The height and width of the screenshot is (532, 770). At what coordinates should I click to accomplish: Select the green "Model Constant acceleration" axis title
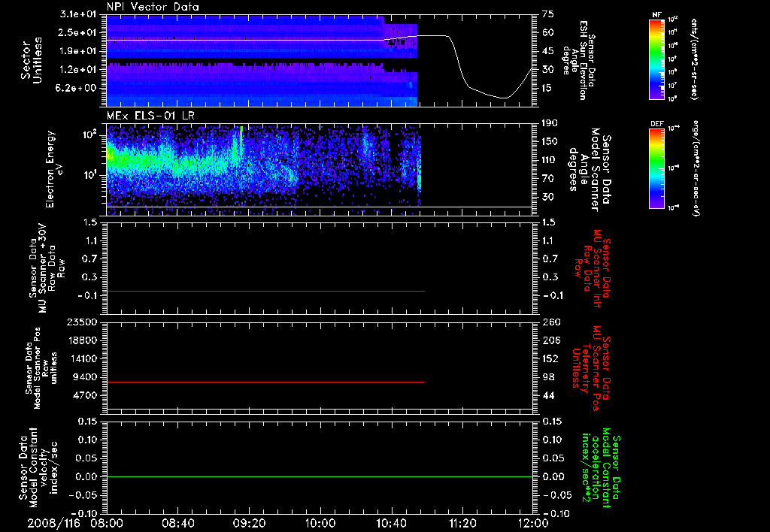coord(601,469)
